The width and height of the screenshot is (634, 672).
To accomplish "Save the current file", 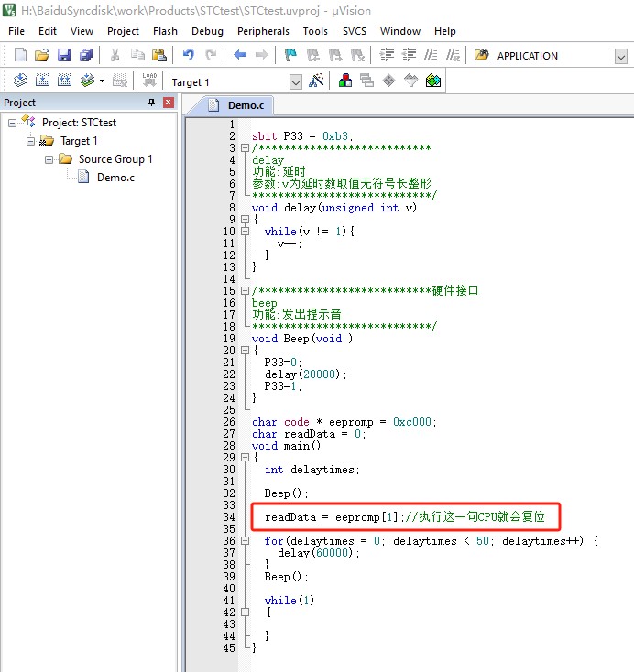I will [64, 55].
